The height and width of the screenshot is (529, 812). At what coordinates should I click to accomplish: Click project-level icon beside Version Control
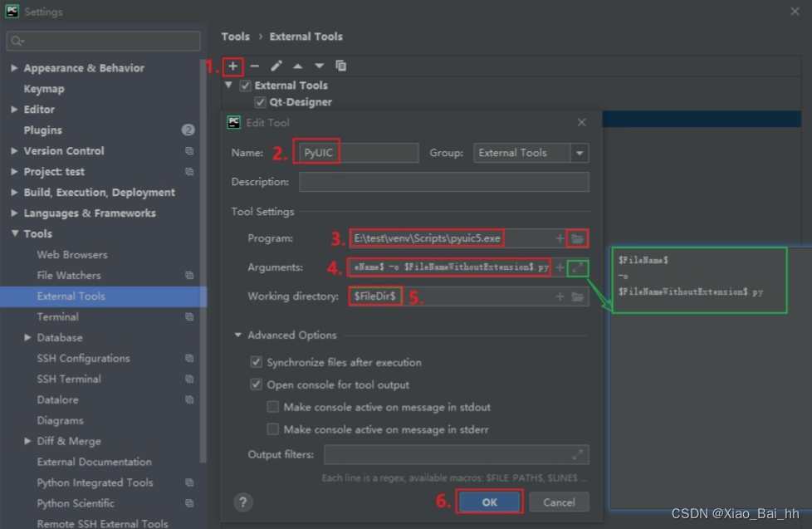[189, 151]
